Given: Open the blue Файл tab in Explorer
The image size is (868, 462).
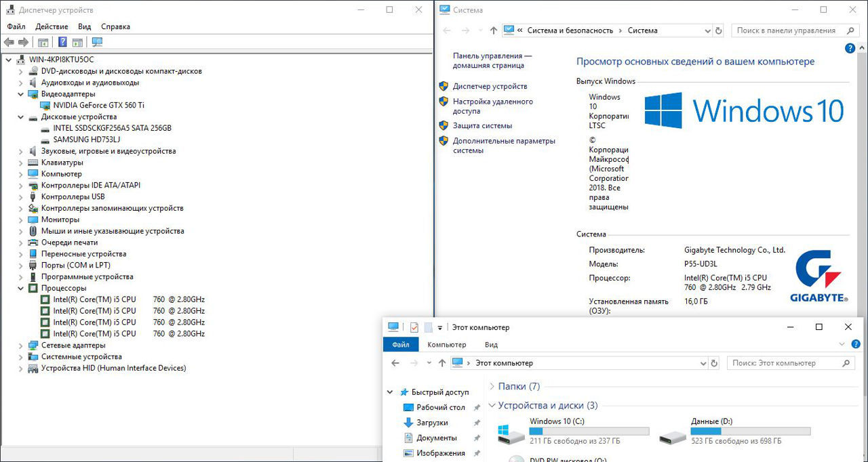Looking at the screenshot, I should [400, 345].
